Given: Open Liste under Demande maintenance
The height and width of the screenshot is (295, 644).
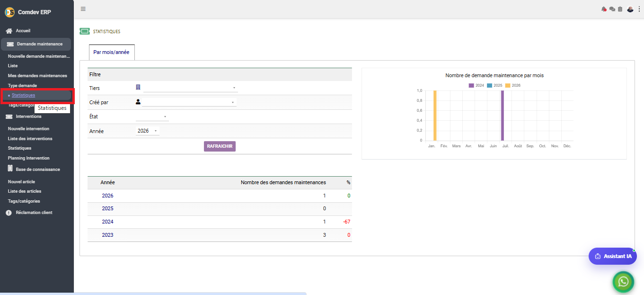Looking at the screenshot, I should click(13, 66).
